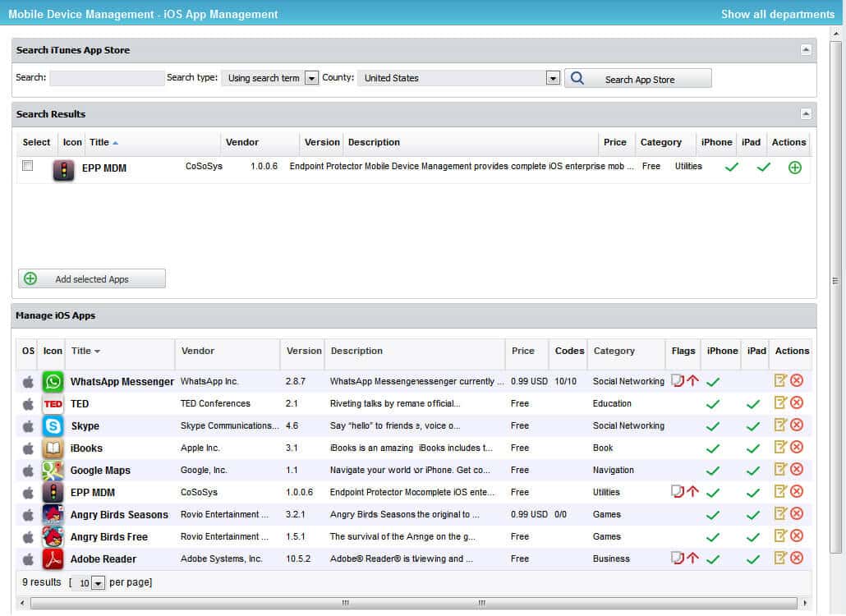Click the EPP MDM search result app icon
This screenshot has height=616, width=846.
(x=63, y=170)
